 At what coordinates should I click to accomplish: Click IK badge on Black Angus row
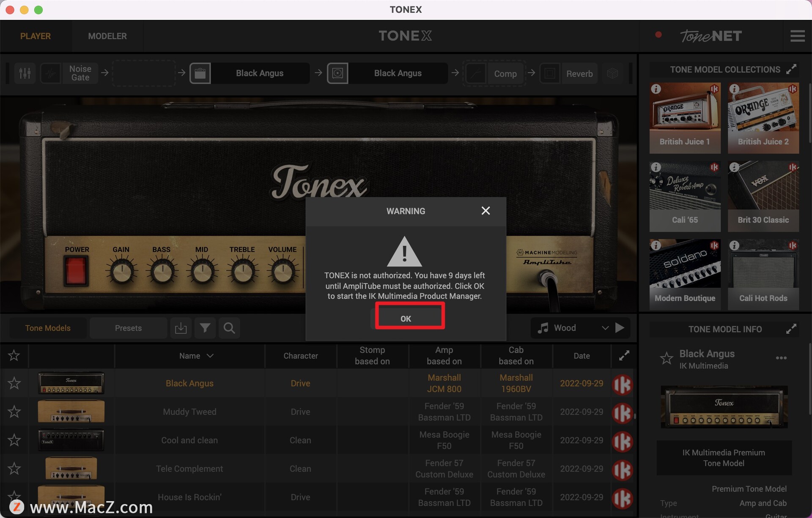(x=622, y=384)
